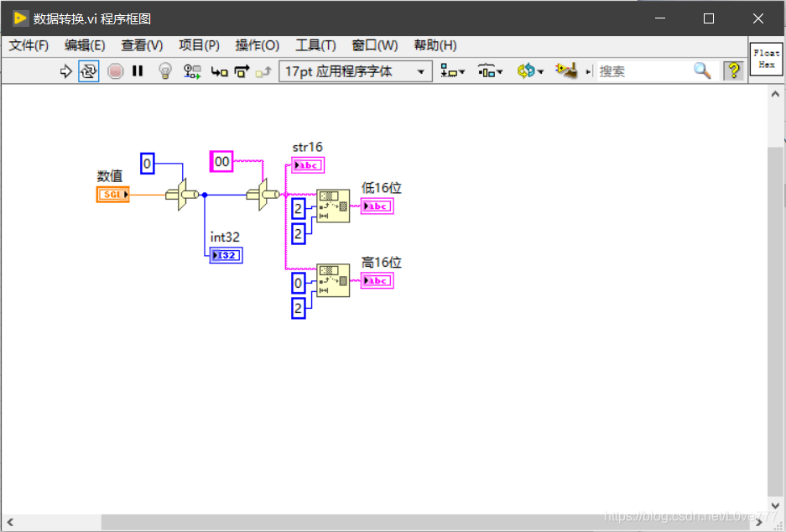Click the int32 label
The height and width of the screenshot is (532, 786).
[225, 237]
